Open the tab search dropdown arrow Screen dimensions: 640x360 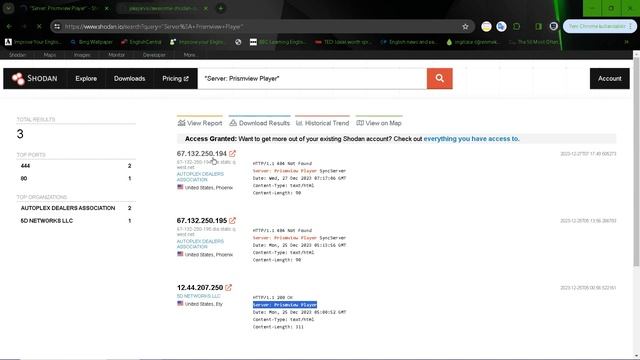pos(8,8)
